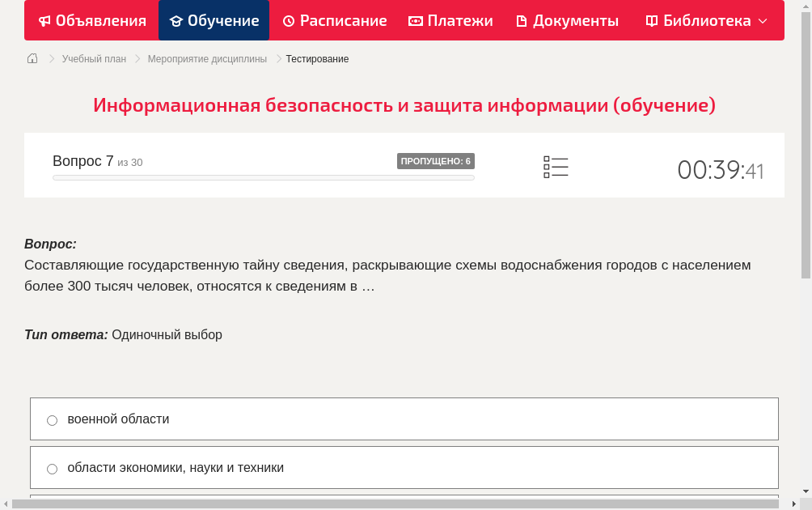Screen dimensions: 812x510
Task: Click the home icon in the breadcrumbs
Action: (x=32, y=58)
